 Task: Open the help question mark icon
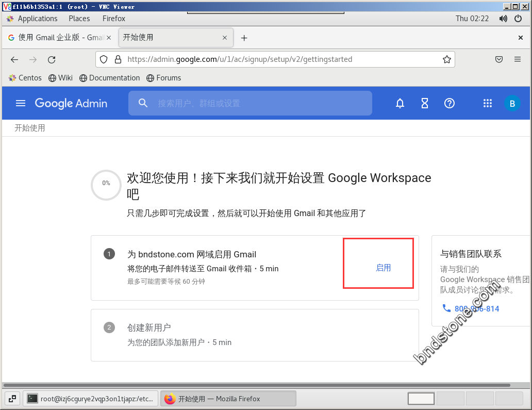pyautogui.click(x=450, y=103)
